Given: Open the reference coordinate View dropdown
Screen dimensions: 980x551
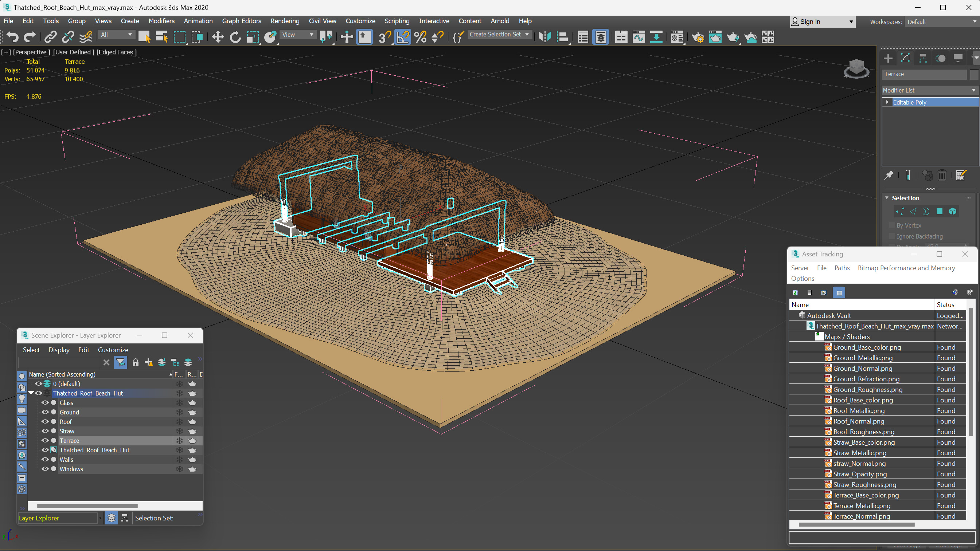Looking at the screenshot, I should tap(298, 35).
